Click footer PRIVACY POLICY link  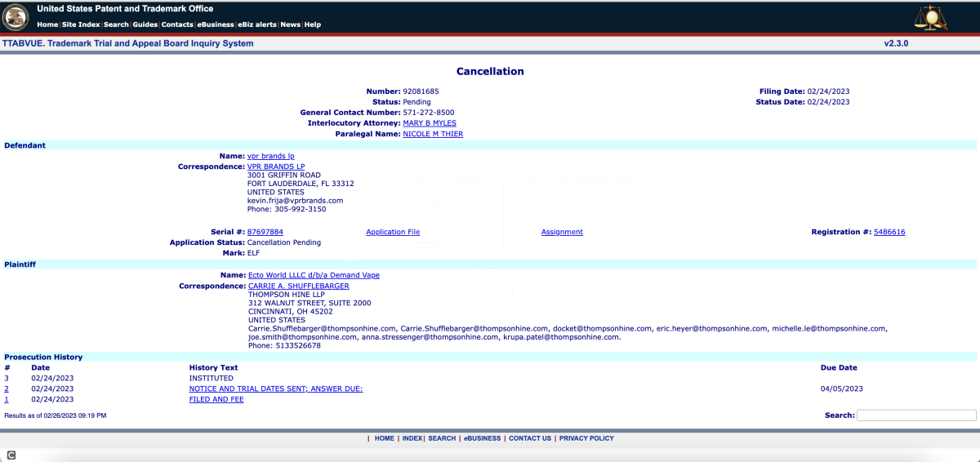586,438
